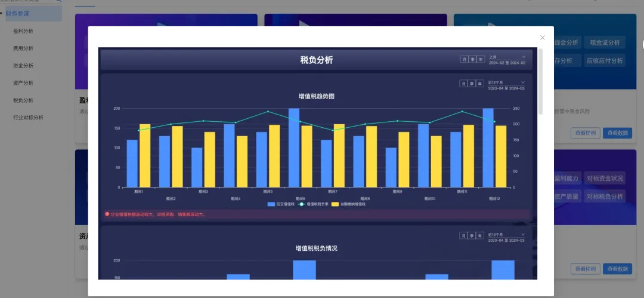Click the 企业增值税额波动较大 warning message
Image resolution: width=644 pixels, height=298 pixels.
(158, 214)
